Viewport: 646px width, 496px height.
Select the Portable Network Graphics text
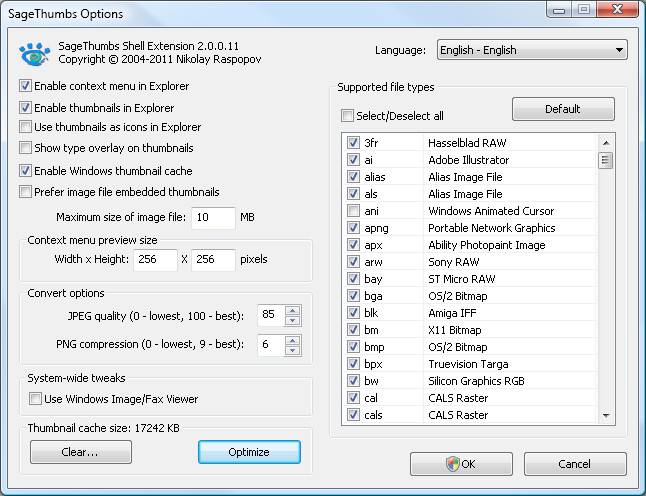[492, 228]
